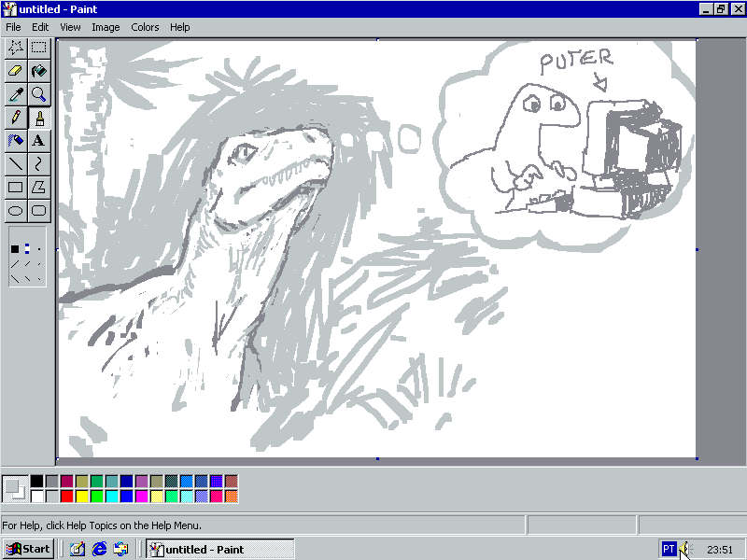Pick the Ellipse shape tool
747x560 pixels.
15,211
